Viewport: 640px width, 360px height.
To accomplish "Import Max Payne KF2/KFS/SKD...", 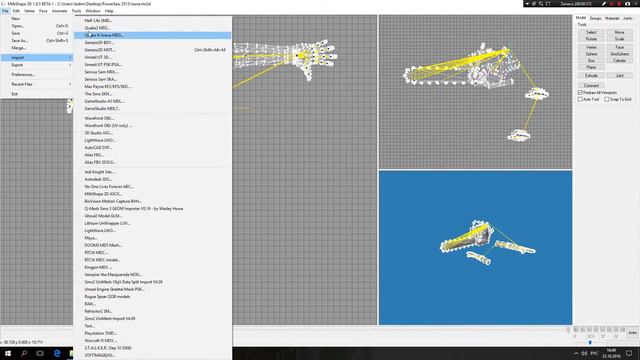I will click(153, 87).
